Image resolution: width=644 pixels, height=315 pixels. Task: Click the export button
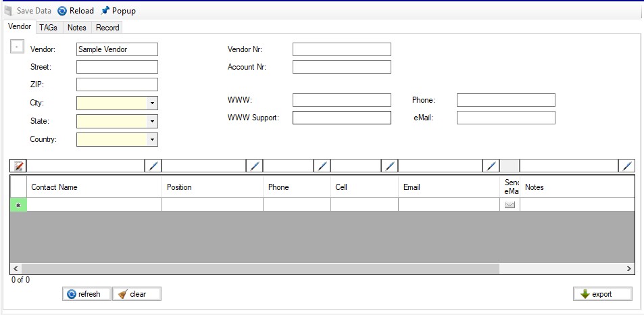point(602,294)
